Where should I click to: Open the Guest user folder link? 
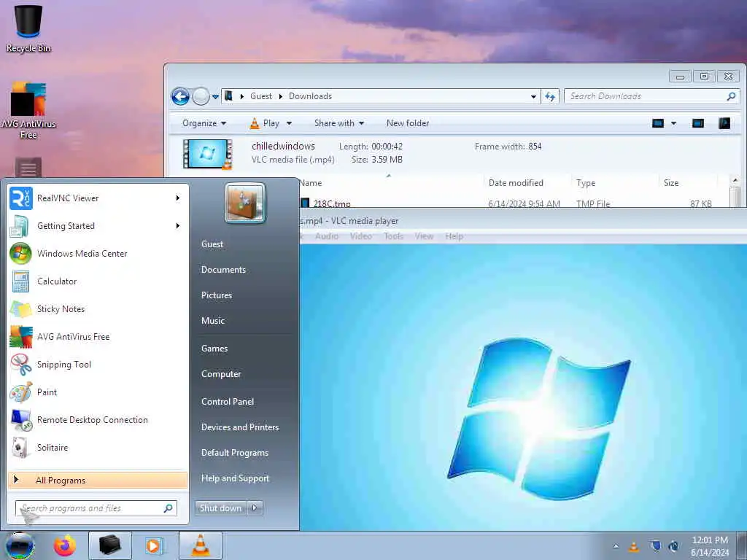[x=212, y=244]
